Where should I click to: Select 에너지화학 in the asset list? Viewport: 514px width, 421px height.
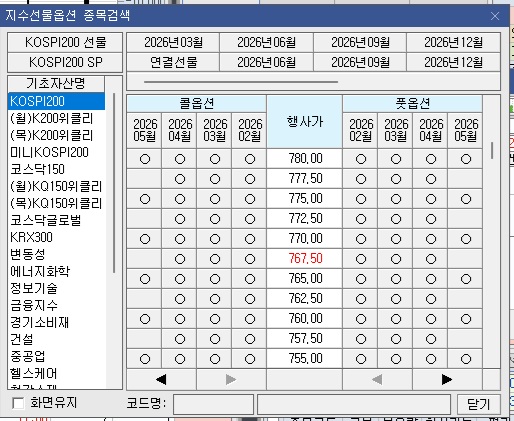coord(56,271)
